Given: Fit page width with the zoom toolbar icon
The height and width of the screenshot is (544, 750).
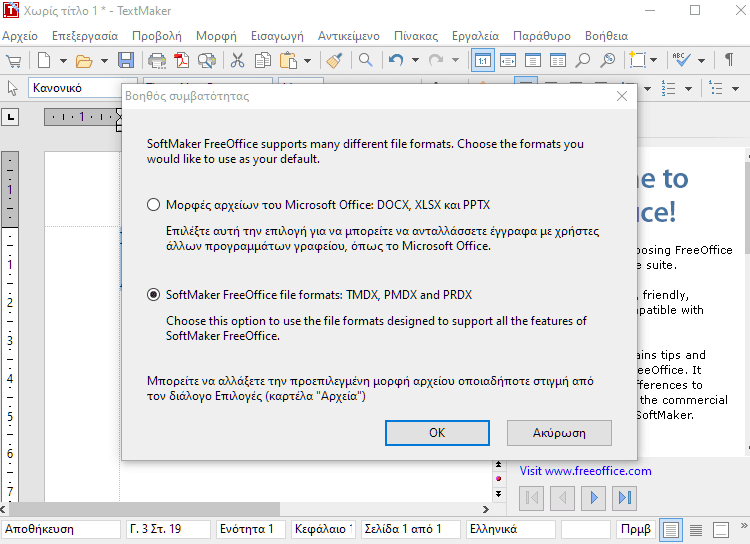Looking at the screenshot, I should pos(507,61).
